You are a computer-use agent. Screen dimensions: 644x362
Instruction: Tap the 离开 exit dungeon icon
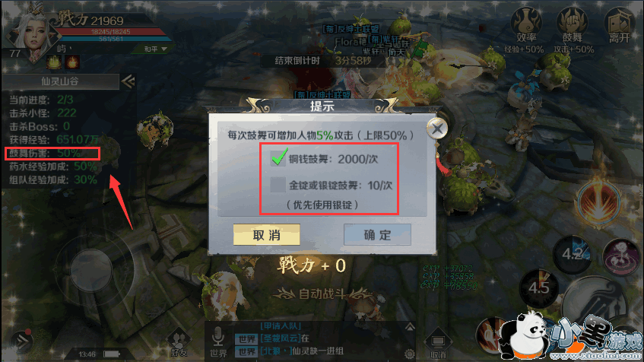[x=620, y=25]
